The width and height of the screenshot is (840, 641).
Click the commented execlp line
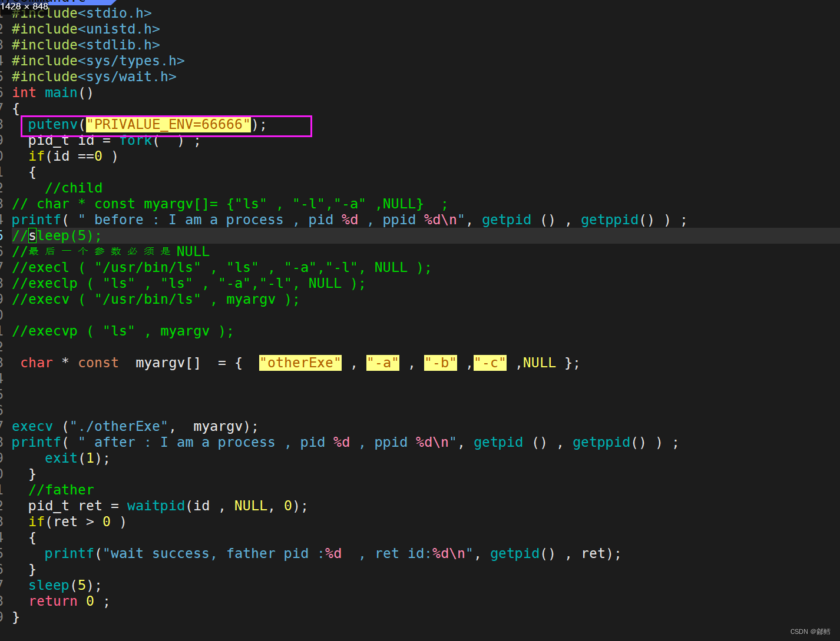coord(188,283)
